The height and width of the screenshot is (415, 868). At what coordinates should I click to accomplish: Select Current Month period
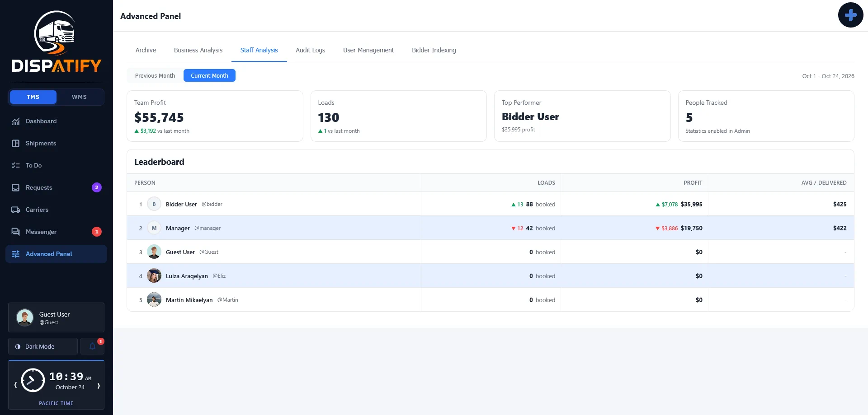(209, 76)
